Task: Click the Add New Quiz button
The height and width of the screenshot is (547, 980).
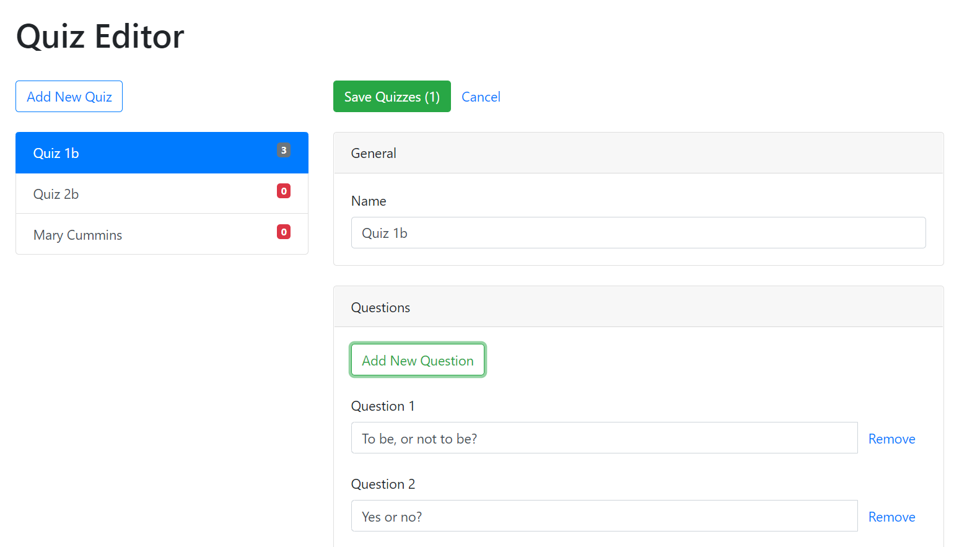Action: 69,97
